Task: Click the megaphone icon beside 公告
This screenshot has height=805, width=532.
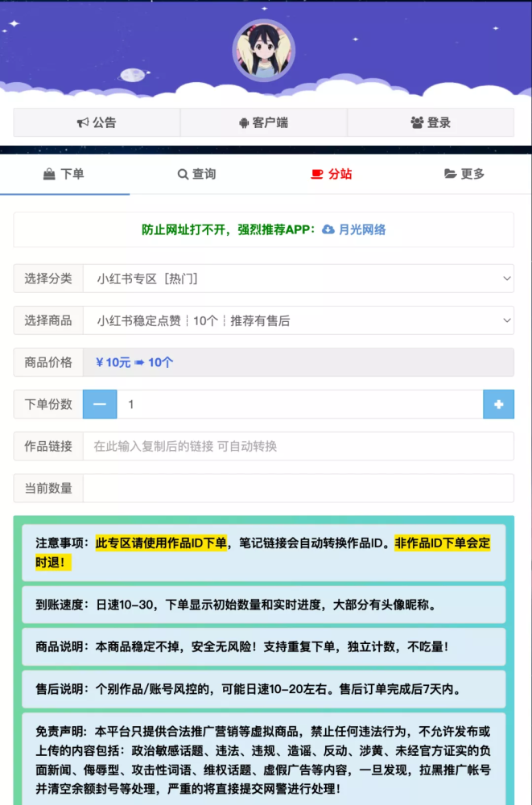Action: click(x=83, y=122)
